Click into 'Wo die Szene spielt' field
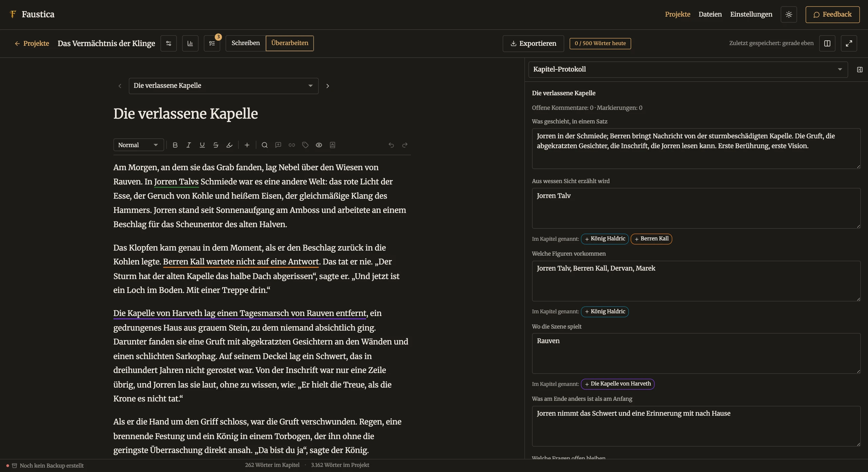 coord(696,353)
